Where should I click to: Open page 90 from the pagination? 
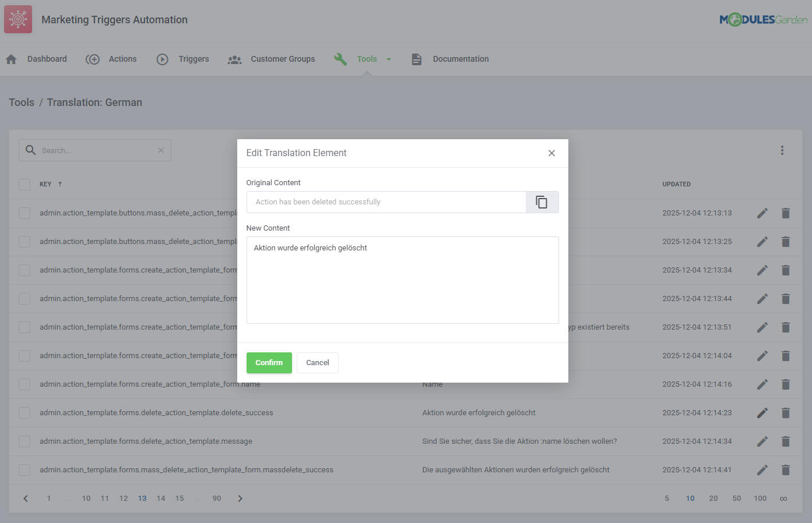point(216,498)
